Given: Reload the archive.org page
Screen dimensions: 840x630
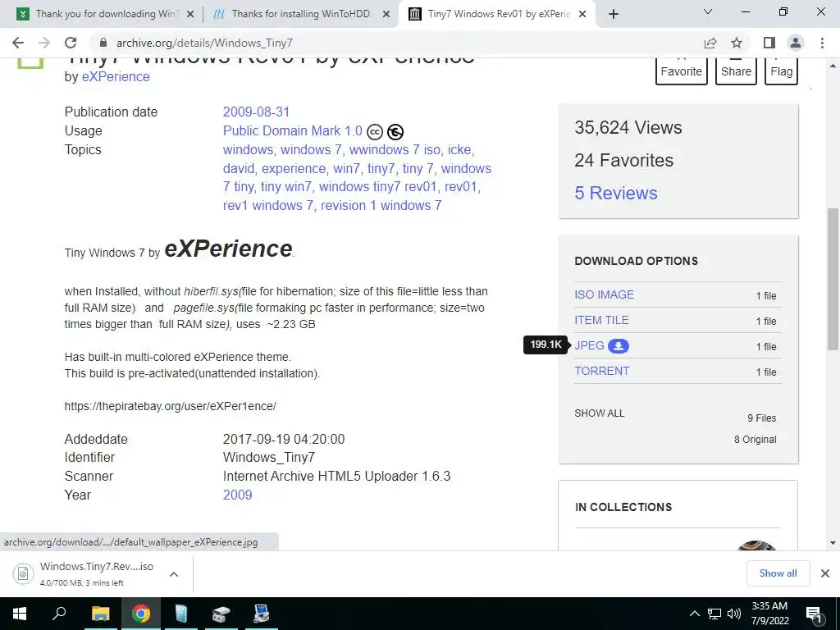Looking at the screenshot, I should click(x=71, y=43).
